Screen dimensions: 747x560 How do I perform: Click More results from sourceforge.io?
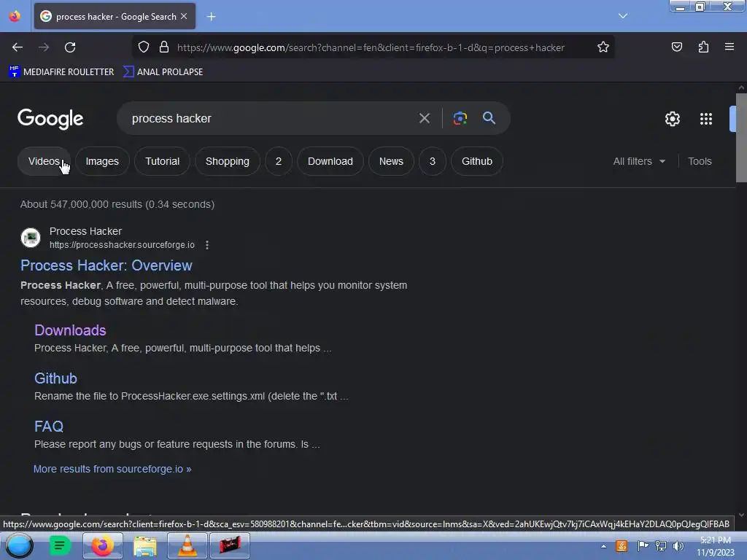[x=112, y=469]
